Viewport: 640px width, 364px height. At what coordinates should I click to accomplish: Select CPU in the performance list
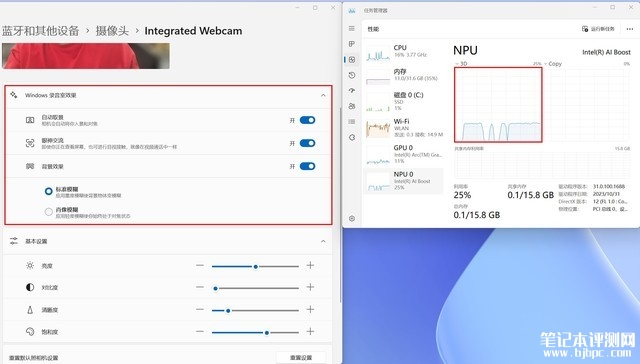point(403,51)
